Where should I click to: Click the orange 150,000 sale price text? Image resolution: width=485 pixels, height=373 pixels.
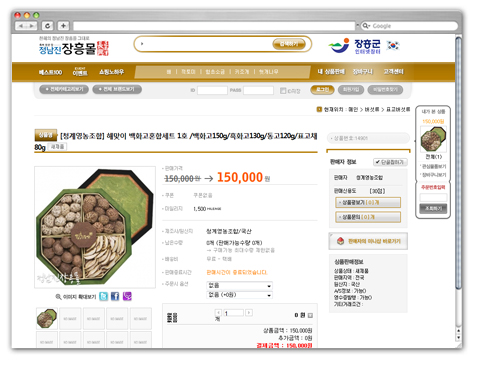[240, 177]
